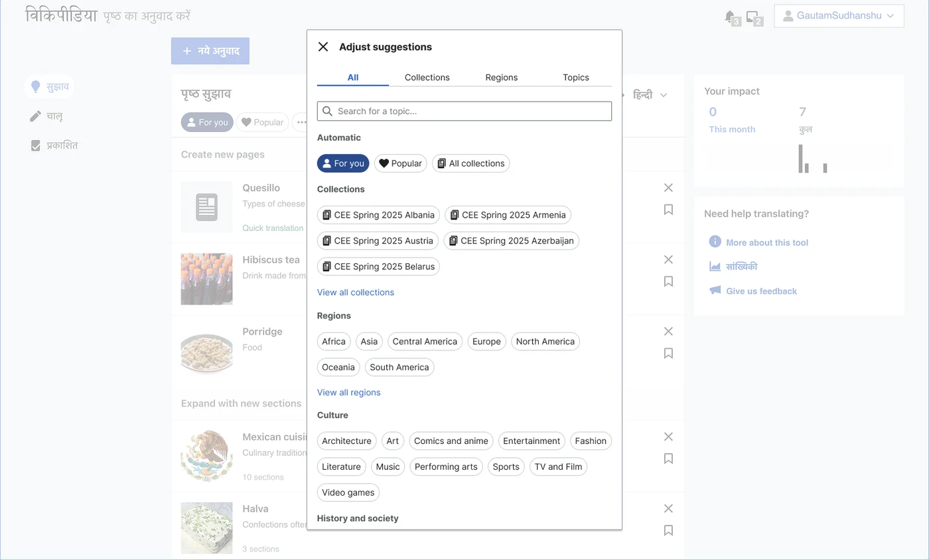929x560 pixels.
Task: Dismiss the Quesillo suggestion
Action: 668,188
